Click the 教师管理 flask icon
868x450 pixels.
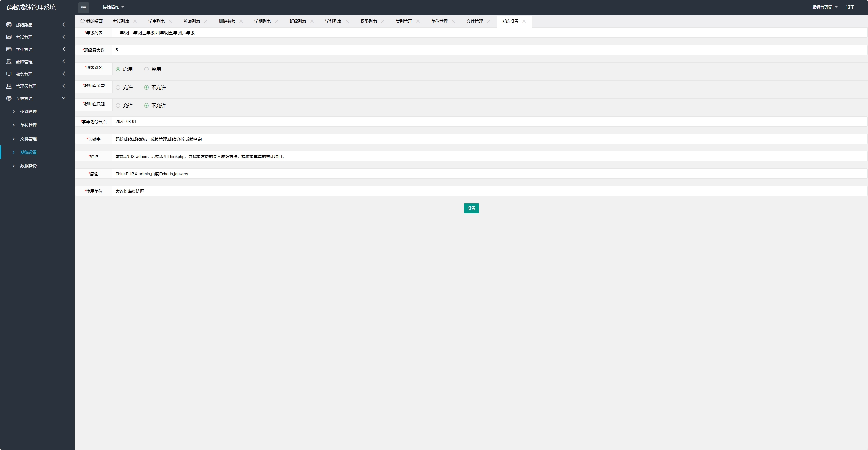coord(9,62)
